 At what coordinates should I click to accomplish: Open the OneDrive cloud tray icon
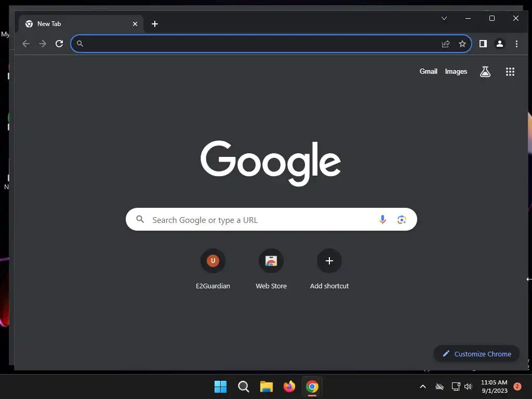pyautogui.click(x=440, y=387)
